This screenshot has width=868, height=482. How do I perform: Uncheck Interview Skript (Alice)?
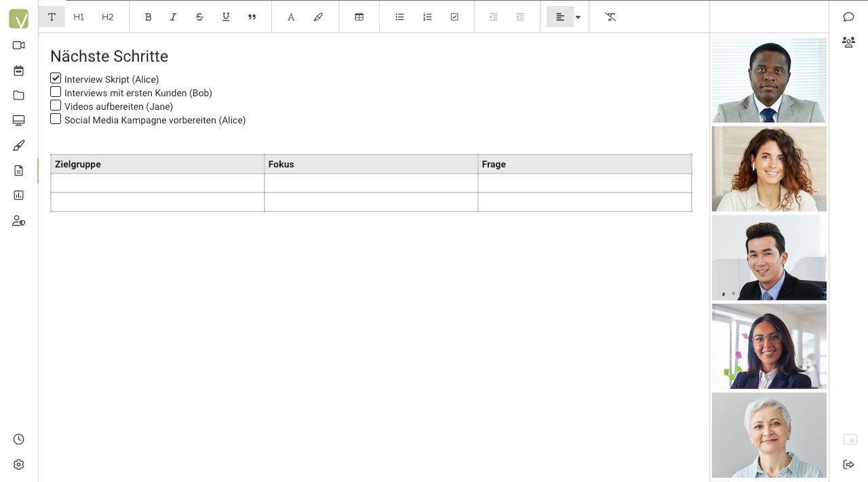55,78
